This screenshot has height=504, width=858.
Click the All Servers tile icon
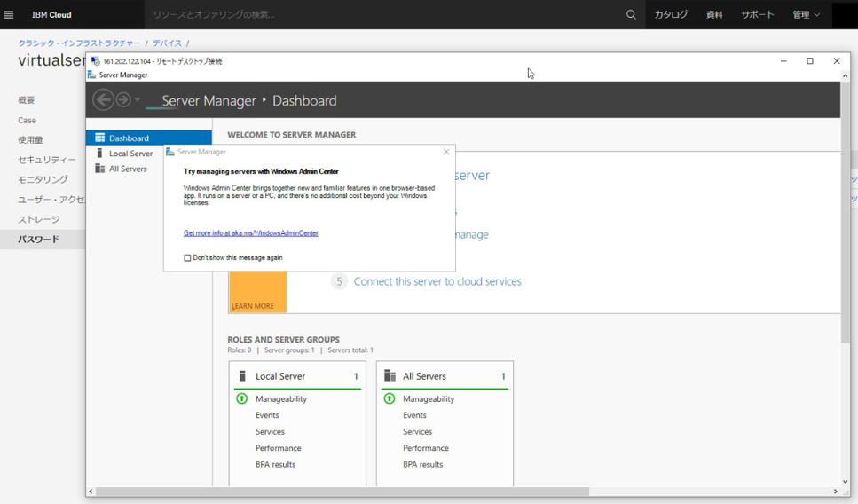tap(390, 376)
